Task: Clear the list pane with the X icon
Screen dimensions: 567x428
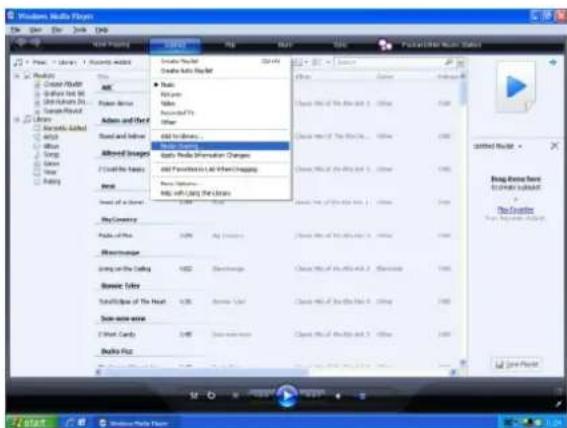Action: [554, 146]
